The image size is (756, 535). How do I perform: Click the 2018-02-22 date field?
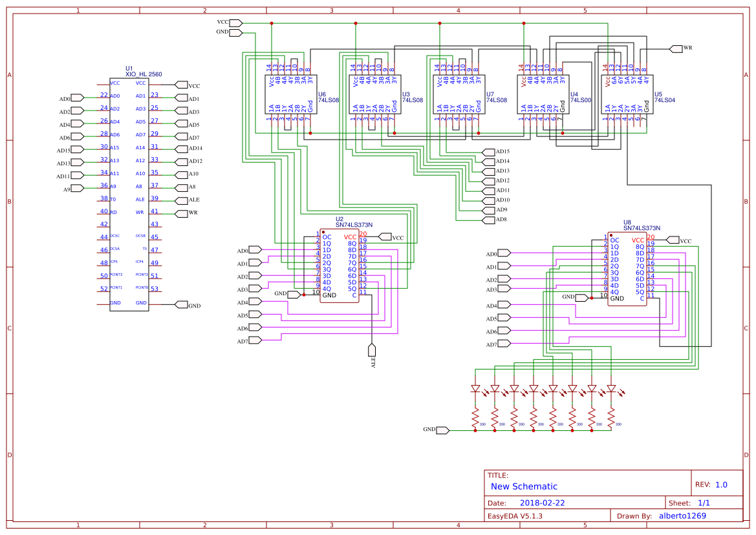(543, 502)
